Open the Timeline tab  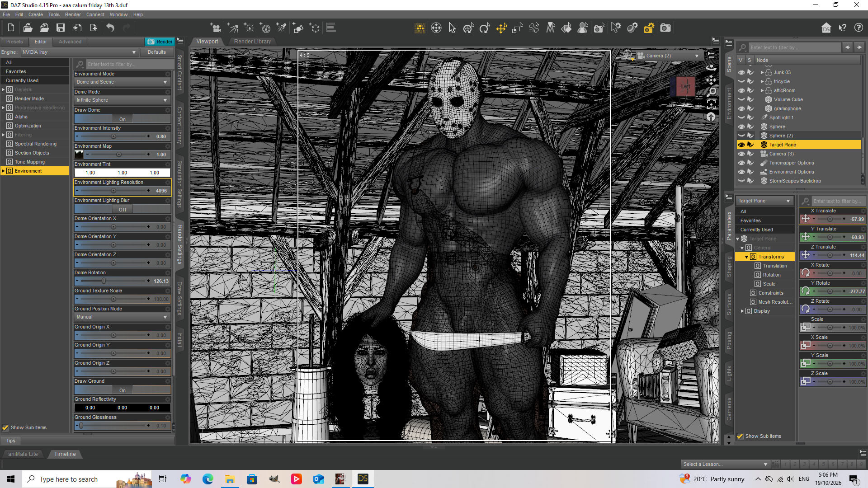(65, 454)
